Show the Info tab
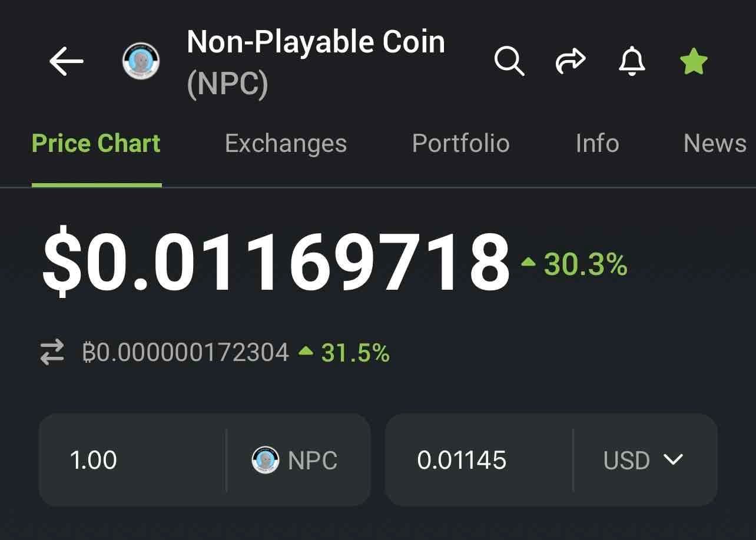The height and width of the screenshot is (540, 756). pos(597,144)
